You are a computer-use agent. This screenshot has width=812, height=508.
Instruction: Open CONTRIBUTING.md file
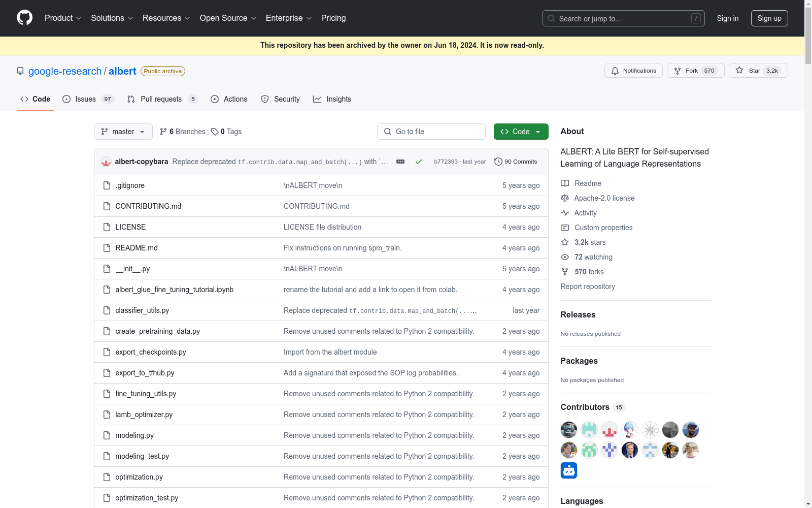[x=148, y=206]
